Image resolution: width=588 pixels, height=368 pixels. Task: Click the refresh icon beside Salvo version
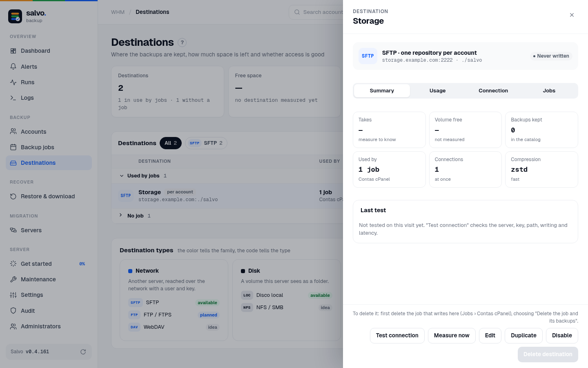pyautogui.click(x=83, y=352)
